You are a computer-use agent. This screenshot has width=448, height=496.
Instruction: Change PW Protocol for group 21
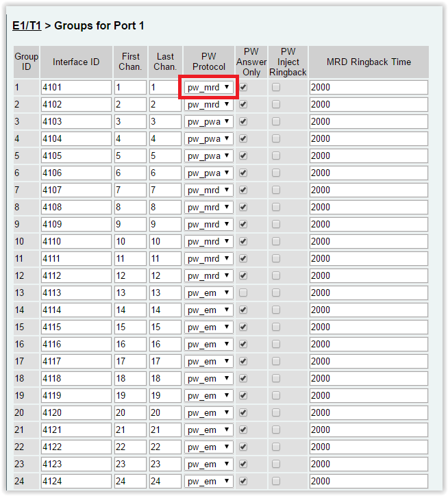[208, 430]
